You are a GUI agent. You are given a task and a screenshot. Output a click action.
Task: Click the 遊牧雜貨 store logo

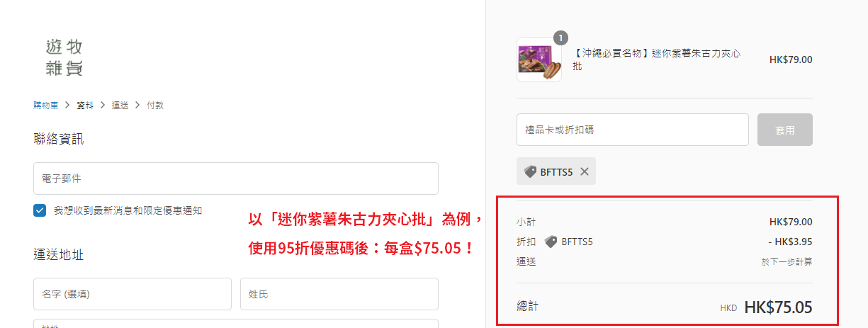point(64,57)
